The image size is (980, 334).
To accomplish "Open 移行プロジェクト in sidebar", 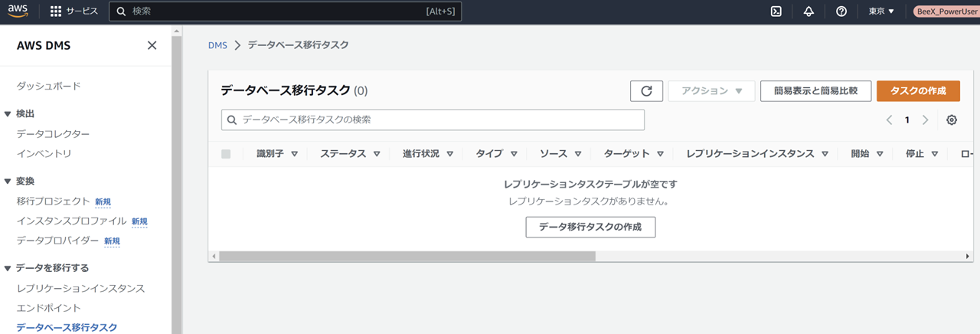I will (53, 201).
